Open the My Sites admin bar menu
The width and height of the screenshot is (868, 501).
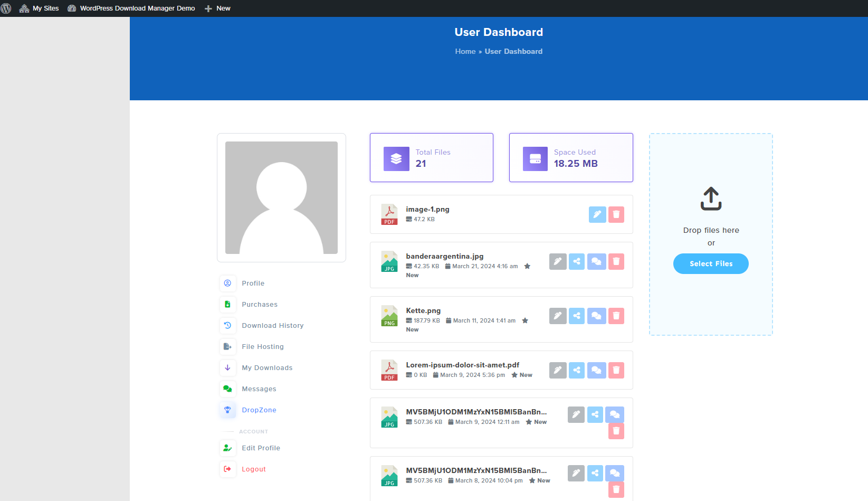click(39, 8)
